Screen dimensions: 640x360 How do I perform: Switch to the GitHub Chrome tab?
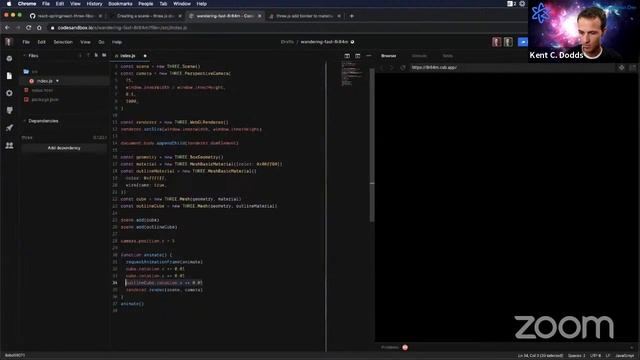tap(65, 16)
